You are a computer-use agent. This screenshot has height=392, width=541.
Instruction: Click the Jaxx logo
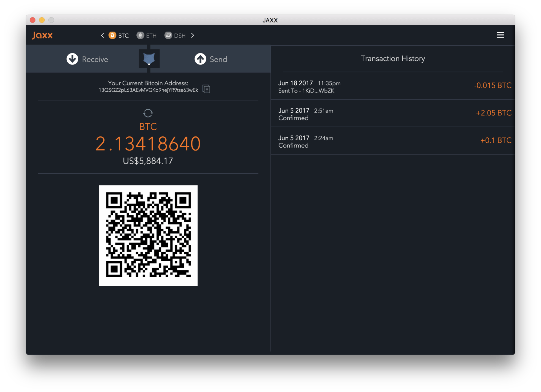coord(43,35)
